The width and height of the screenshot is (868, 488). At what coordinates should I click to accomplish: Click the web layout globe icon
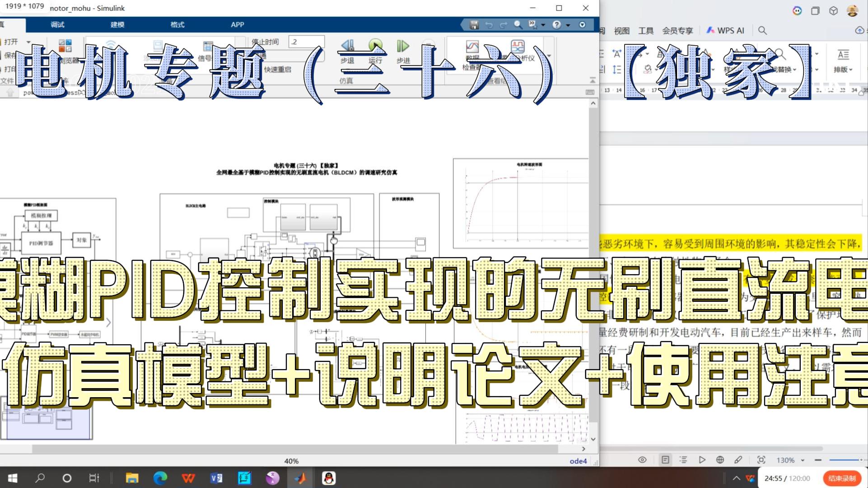point(720,460)
